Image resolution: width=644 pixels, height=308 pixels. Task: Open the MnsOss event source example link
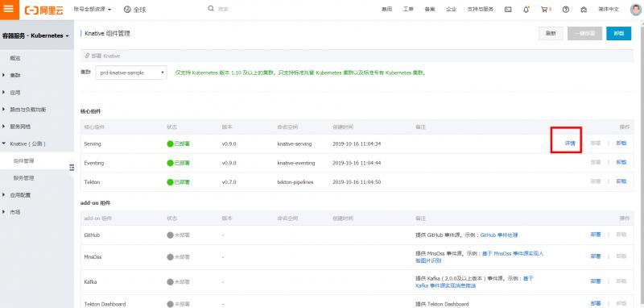[479, 257]
